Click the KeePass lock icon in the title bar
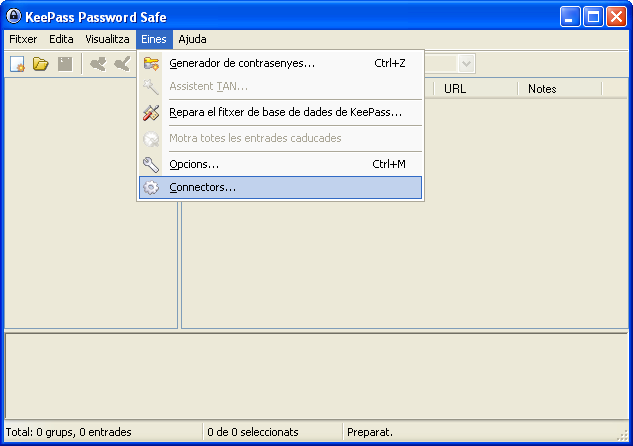 [x=13, y=16]
